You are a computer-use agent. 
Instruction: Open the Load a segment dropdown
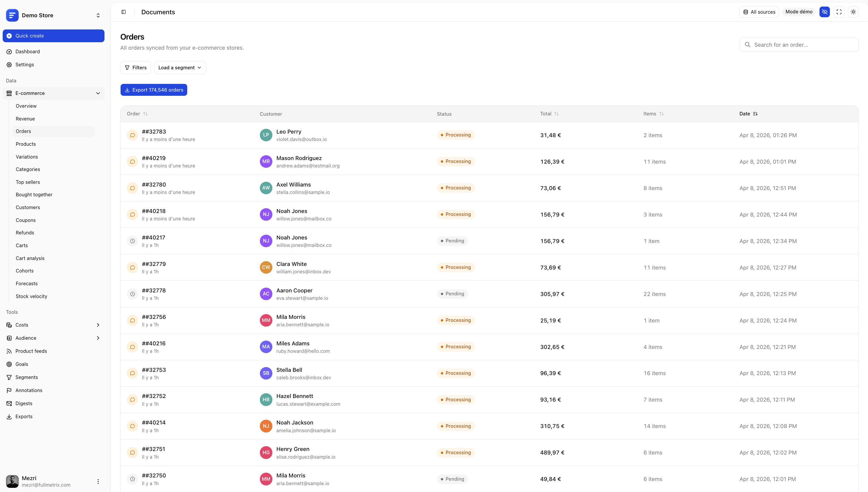[179, 67]
